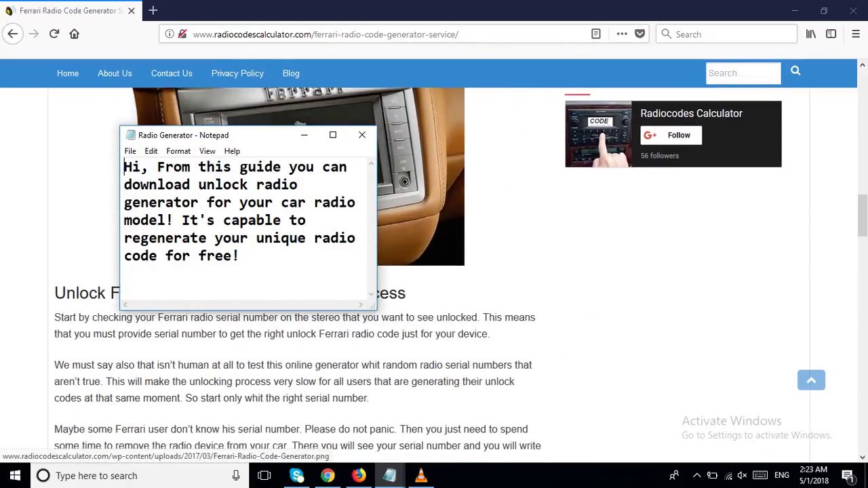This screenshot has height=488, width=868.
Task: Change the ENG input language
Action: [x=782, y=476]
